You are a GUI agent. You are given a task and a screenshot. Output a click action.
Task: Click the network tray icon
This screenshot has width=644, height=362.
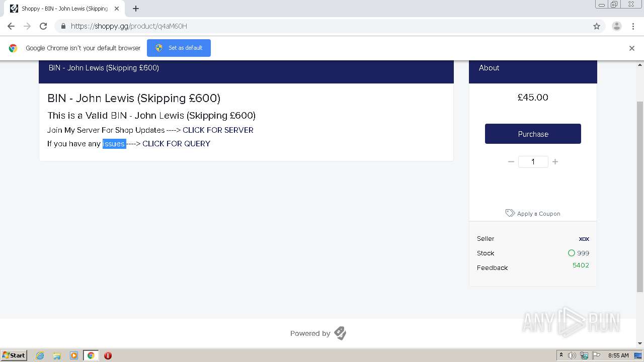click(584, 355)
